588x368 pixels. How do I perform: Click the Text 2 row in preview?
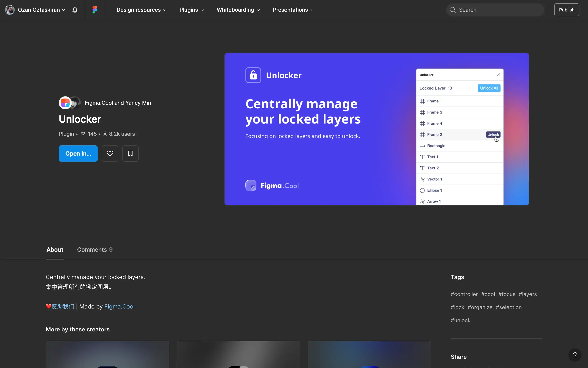pyautogui.click(x=460, y=168)
